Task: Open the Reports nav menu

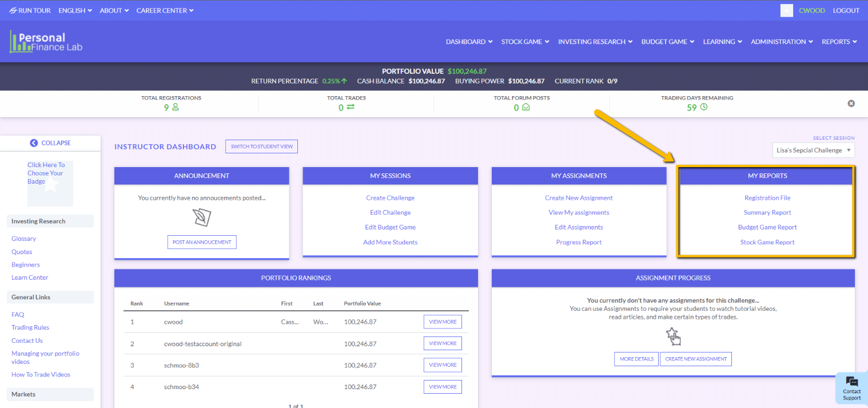Action: (839, 42)
